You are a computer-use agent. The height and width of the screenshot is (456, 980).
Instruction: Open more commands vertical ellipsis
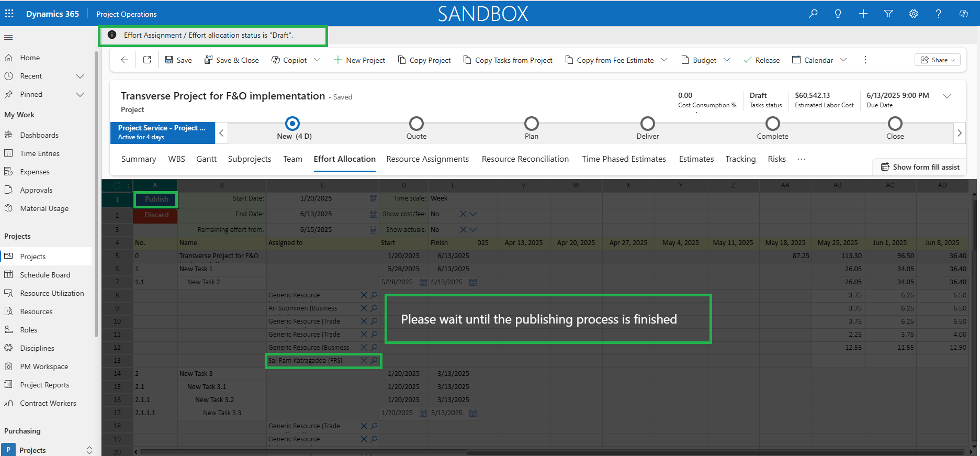point(865,60)
